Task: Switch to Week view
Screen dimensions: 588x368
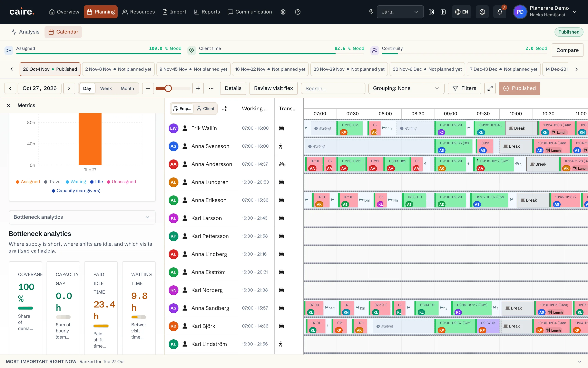Action: [x=106, y=88]
